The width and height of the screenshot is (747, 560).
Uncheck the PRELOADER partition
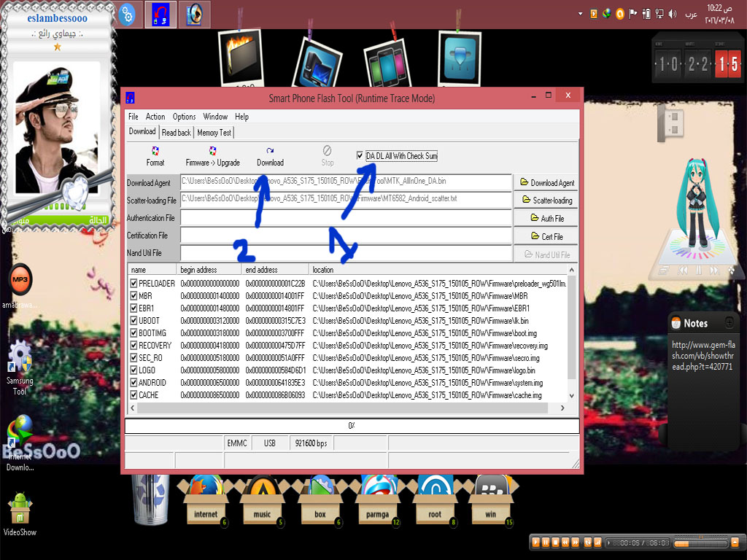pyautogui.click(x=134, y=284)
